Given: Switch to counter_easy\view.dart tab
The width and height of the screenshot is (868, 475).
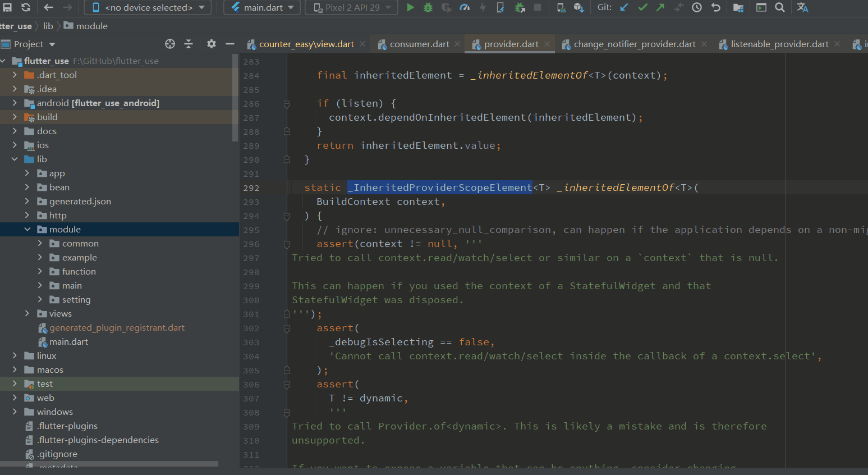Looking at the screenshot, I should (306, 44).
